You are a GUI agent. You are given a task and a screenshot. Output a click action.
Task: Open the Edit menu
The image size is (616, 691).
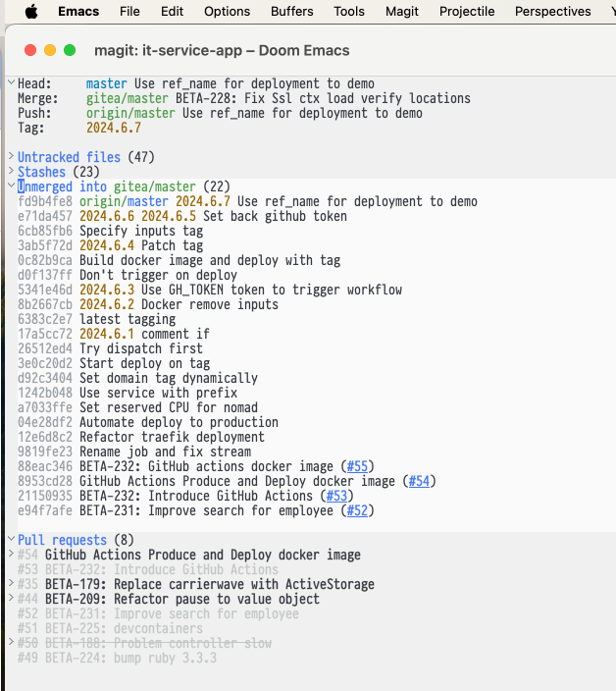[x=172, y=12]
